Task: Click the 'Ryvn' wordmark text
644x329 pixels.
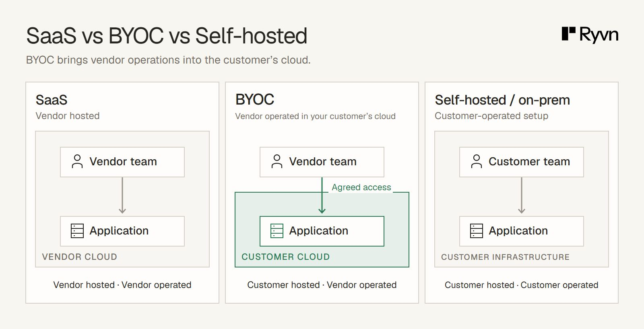Action: [x=599, y=35]
